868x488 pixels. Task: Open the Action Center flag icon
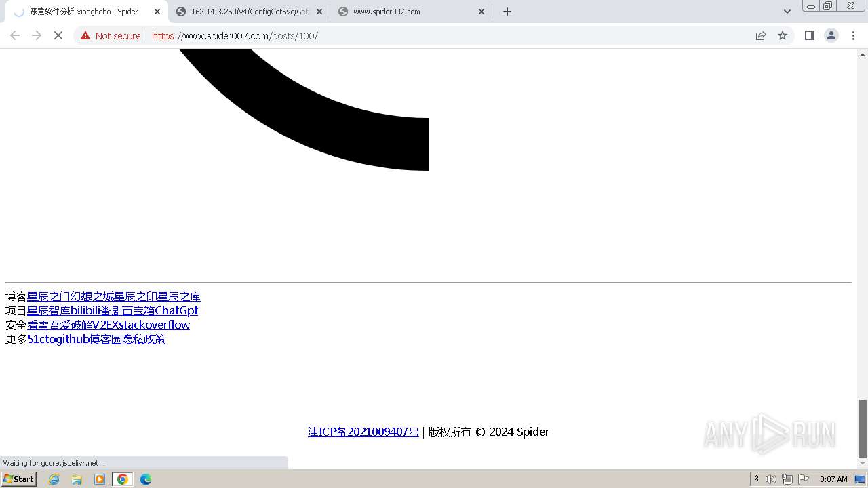[804, 479]
